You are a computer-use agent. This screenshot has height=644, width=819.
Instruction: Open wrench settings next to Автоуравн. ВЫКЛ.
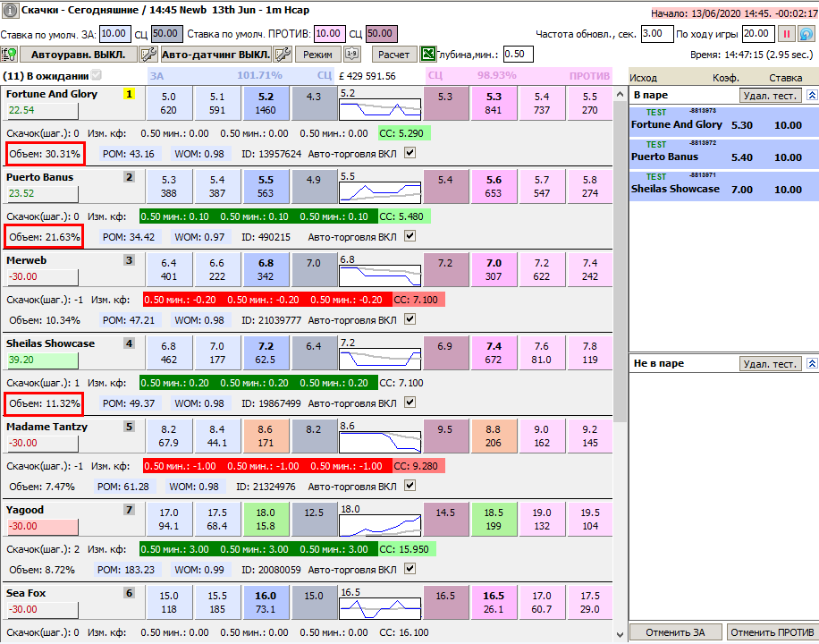click(148, 54)
